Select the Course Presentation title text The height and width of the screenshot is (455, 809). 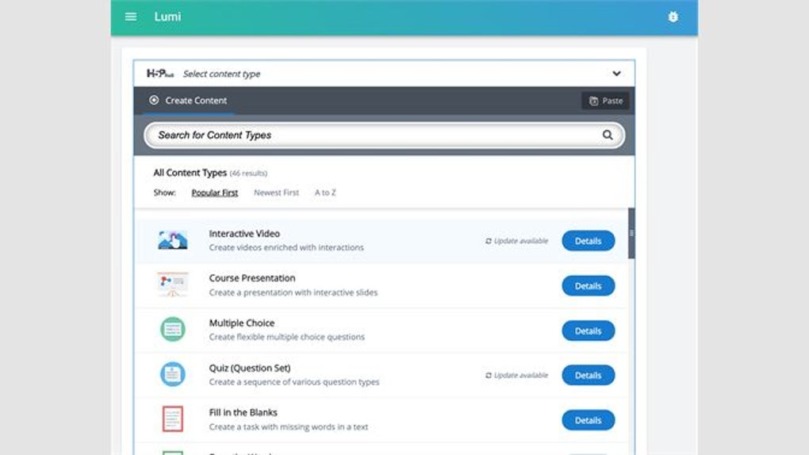tap(252, 278)
